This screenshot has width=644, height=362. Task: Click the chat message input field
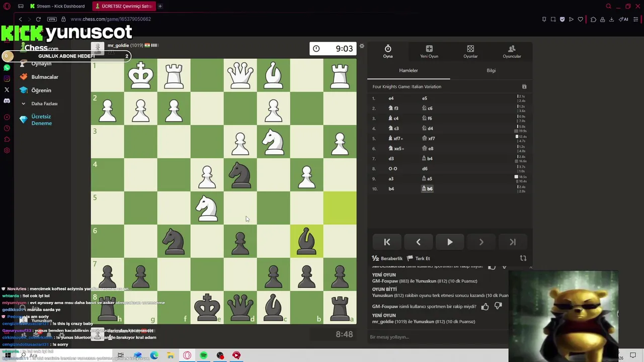pos(438,337)
